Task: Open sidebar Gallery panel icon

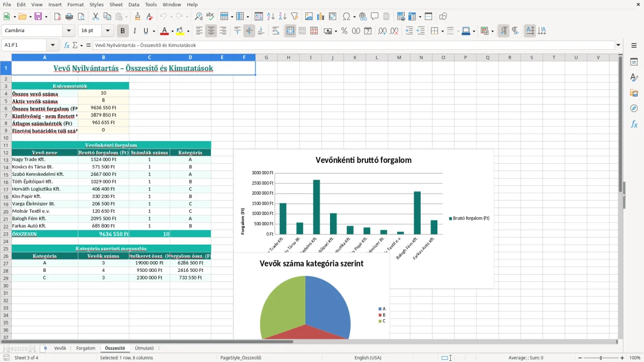Action: pos(634,93)
